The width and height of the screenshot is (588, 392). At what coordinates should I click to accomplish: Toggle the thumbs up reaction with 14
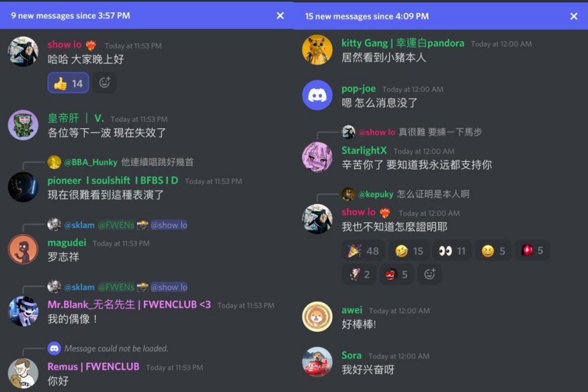[68, 83]
